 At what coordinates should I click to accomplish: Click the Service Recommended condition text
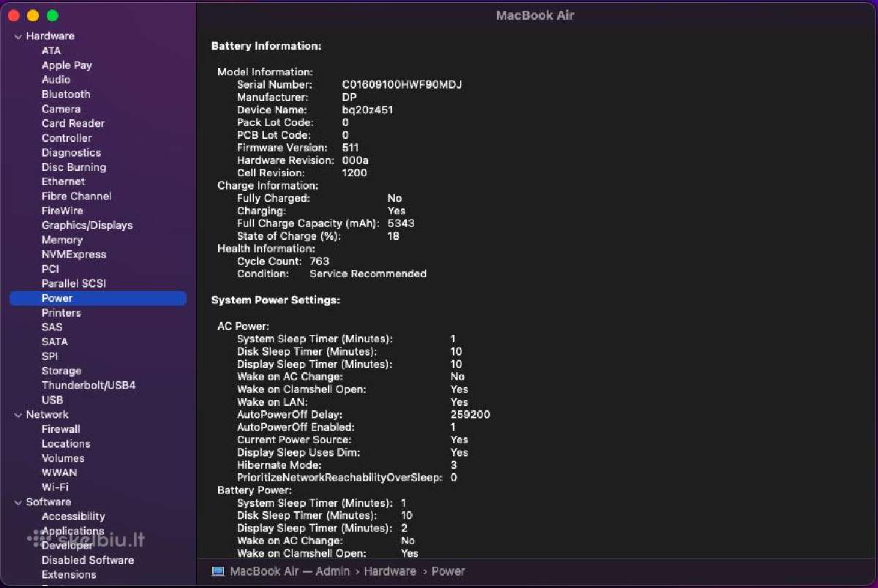point(368,274)
